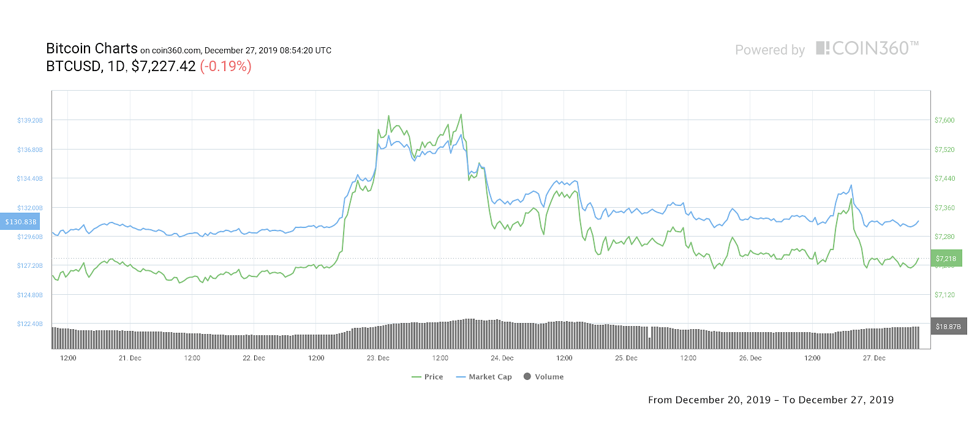Click the $18.87B volume marker
This screenshot has width=980, height=429.
click(x=949, y=327)
